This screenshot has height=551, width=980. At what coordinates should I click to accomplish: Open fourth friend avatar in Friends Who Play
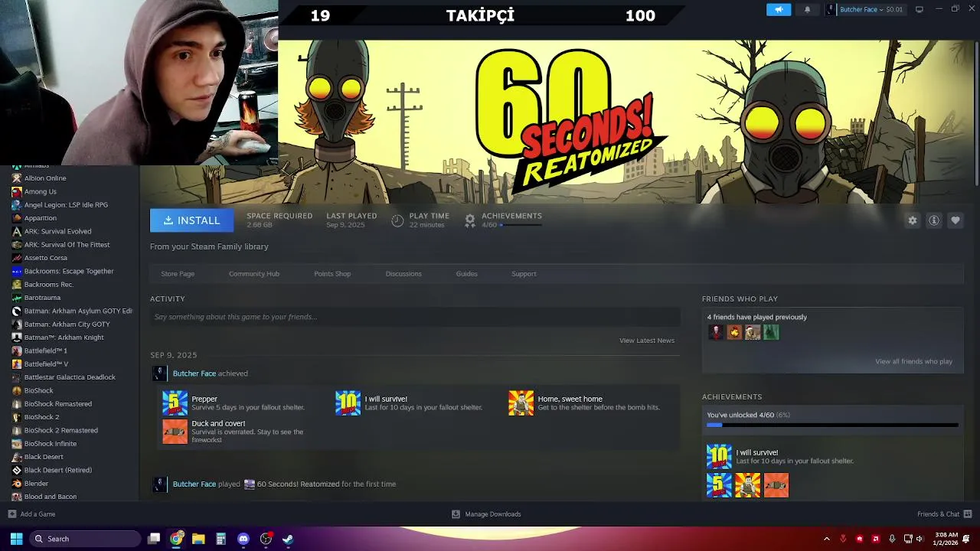[x=771, y=332]
